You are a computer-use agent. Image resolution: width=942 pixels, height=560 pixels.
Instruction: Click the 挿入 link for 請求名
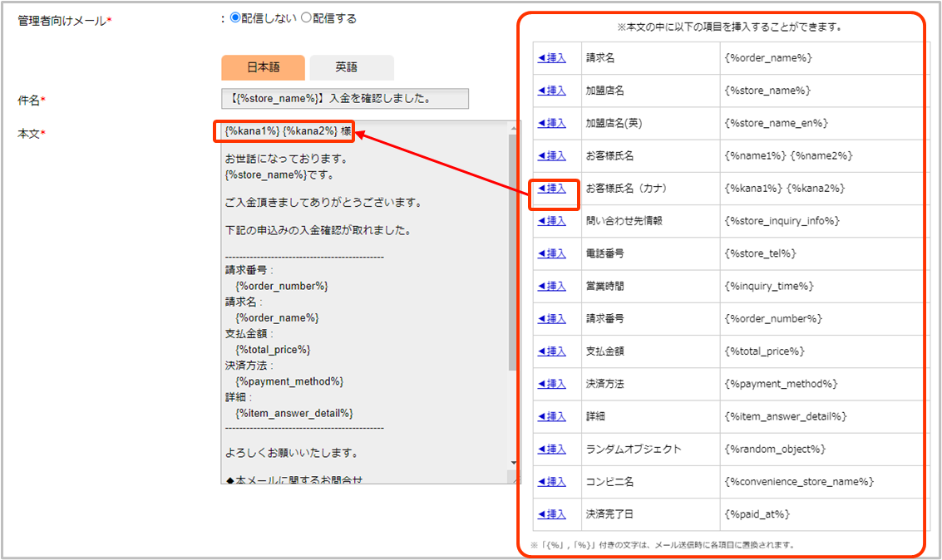(552, 58)
